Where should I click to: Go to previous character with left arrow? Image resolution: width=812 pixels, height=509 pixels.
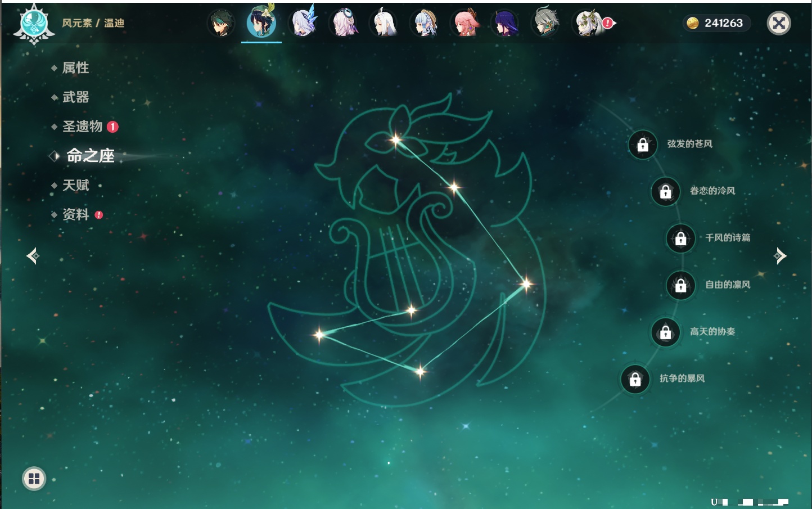[33, 256]
